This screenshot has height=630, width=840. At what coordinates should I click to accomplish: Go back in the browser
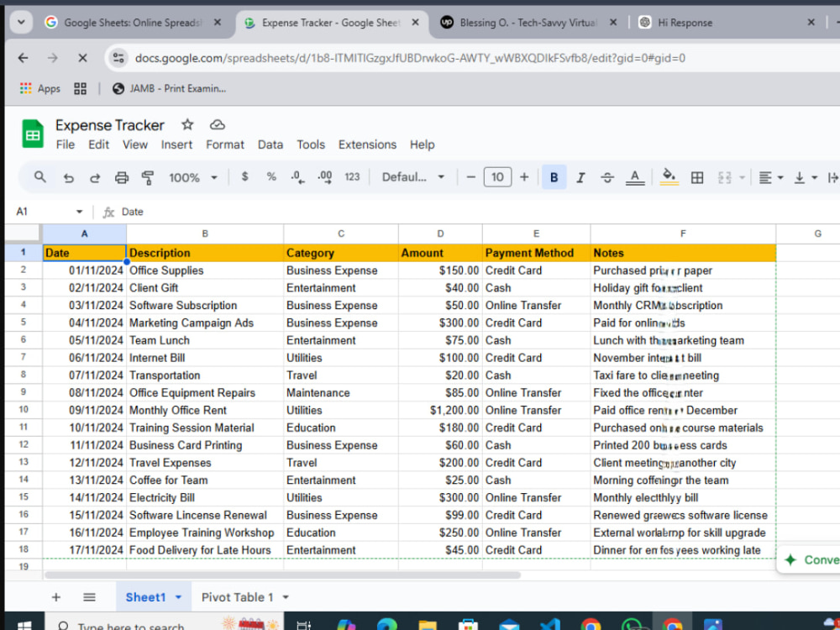(23, 58)
